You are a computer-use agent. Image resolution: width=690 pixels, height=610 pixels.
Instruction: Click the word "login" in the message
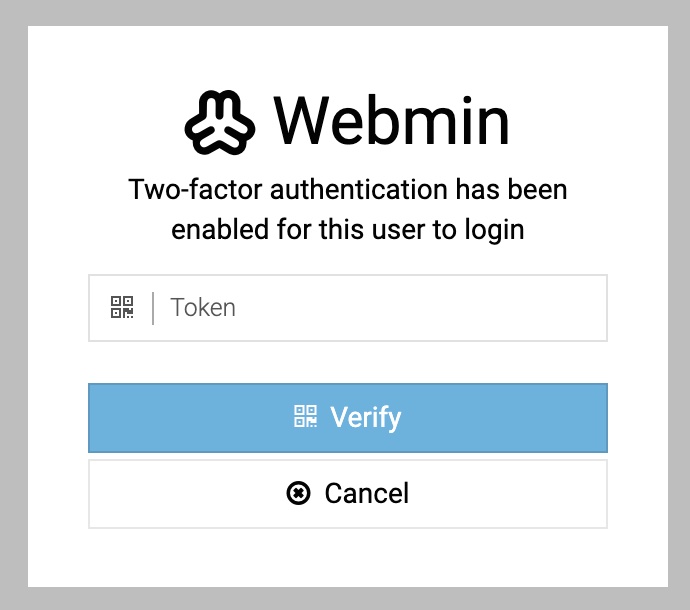pos(495,231)
